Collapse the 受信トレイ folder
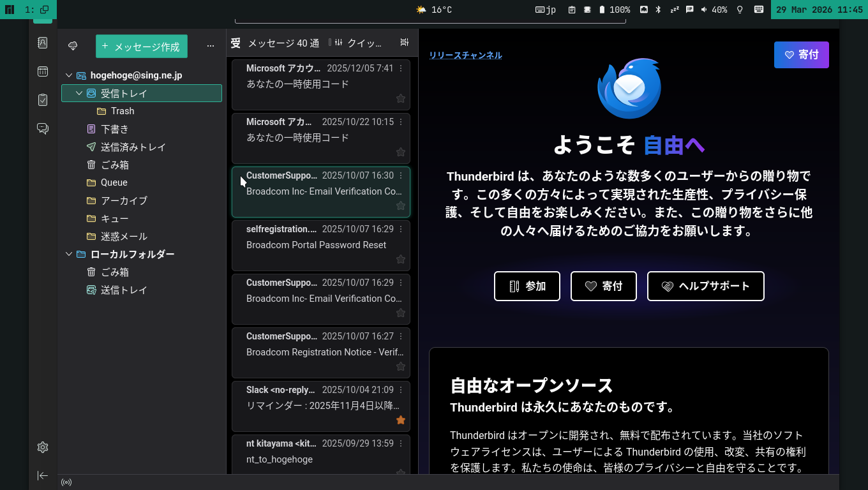The height and width of the screenshot is (490, 868). pos(79,93)
